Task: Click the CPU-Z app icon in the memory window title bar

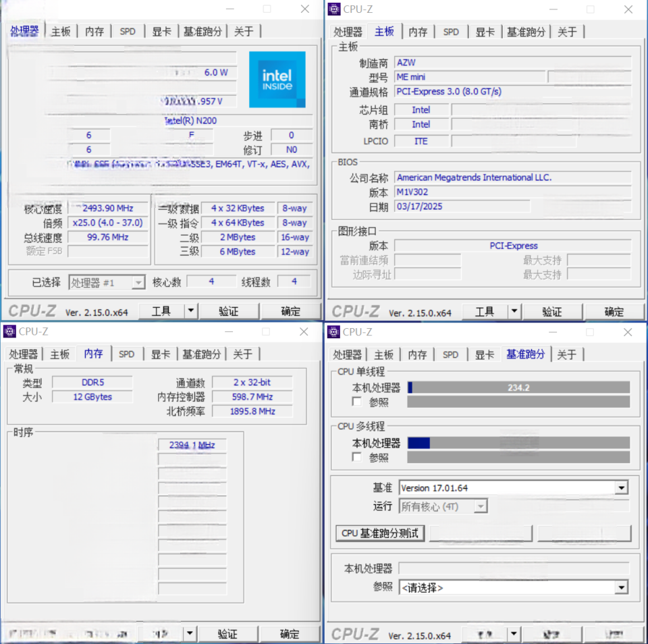Action: pos(10,331)
